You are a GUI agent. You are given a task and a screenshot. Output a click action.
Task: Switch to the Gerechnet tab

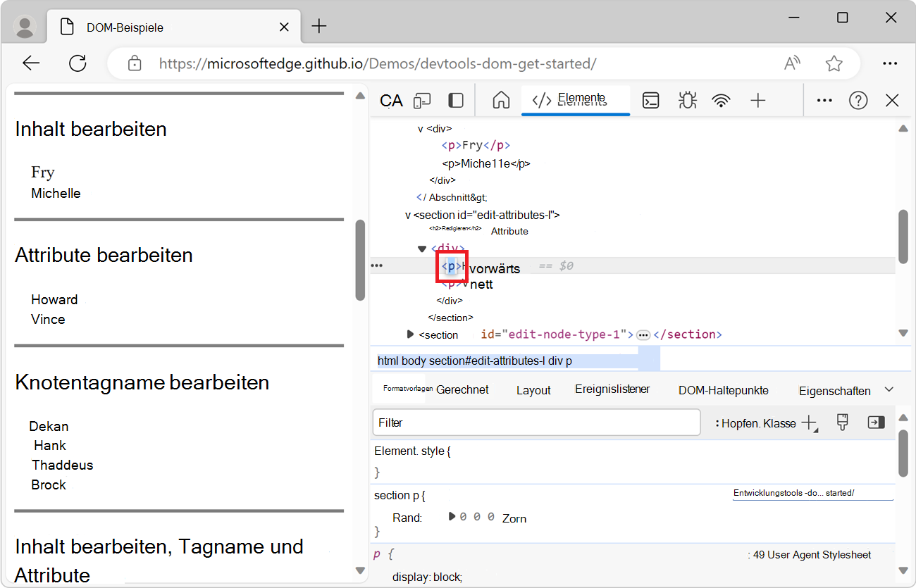coord(462,390)
